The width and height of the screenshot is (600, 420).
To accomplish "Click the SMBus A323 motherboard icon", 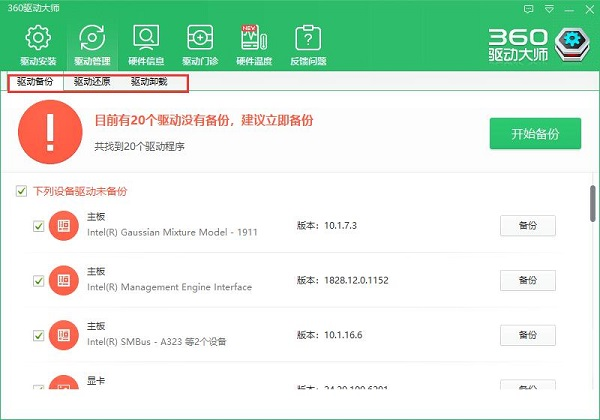I will pos(64,335).
